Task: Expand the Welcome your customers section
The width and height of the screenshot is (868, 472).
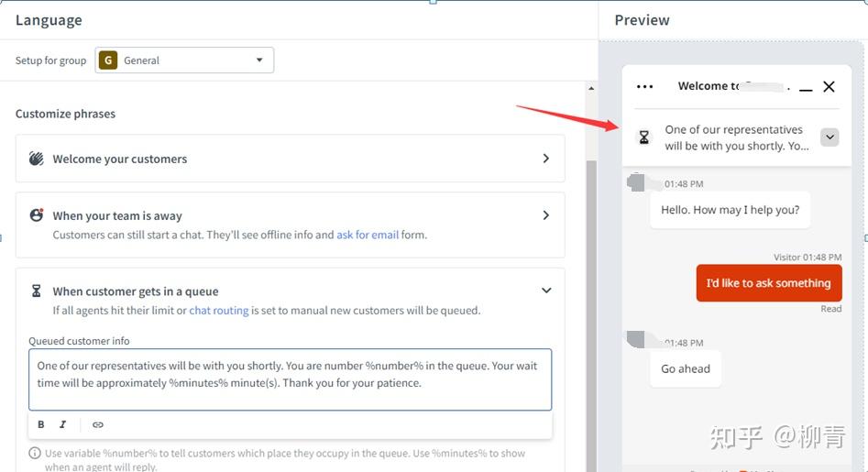Action: 290,159
